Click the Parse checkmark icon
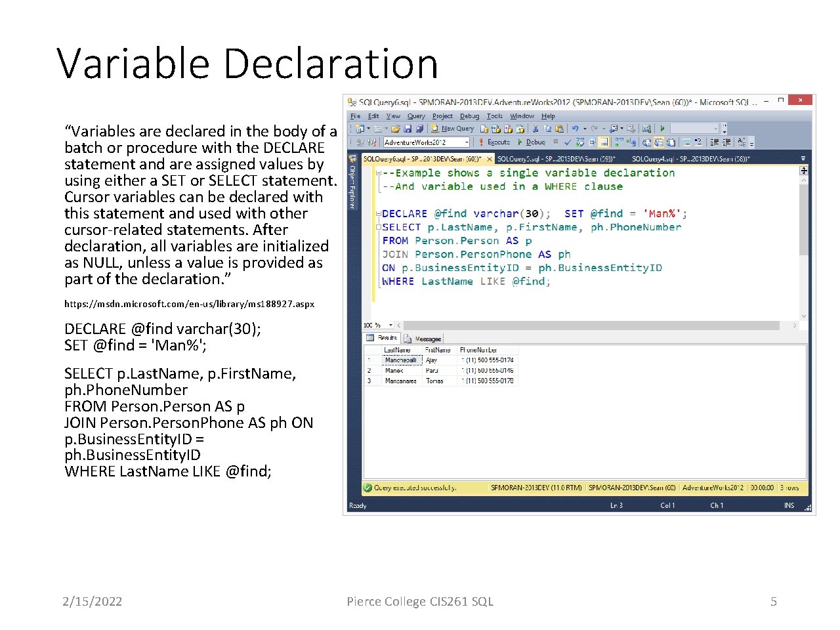Screen dimensions: 840x630 pos(568,142)
